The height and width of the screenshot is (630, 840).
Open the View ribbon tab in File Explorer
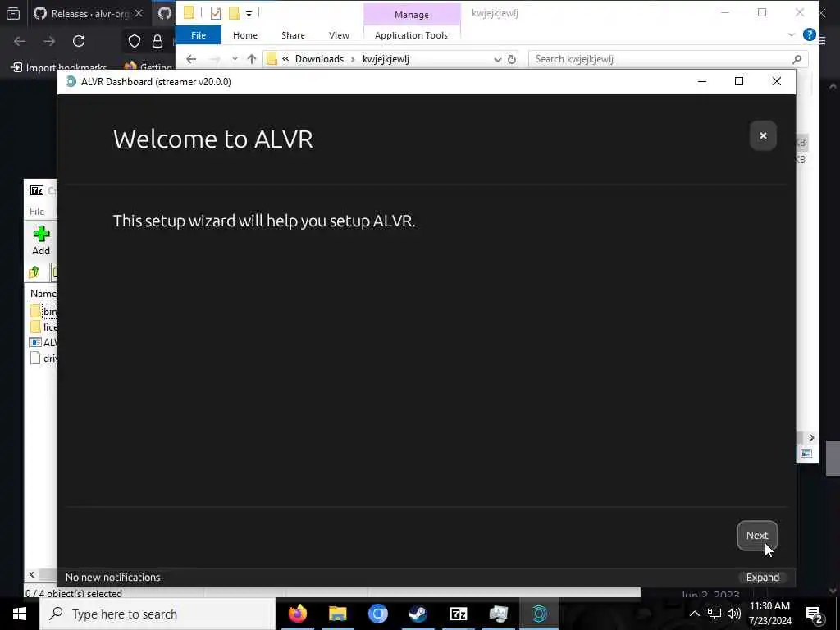[x=339, y=35]
